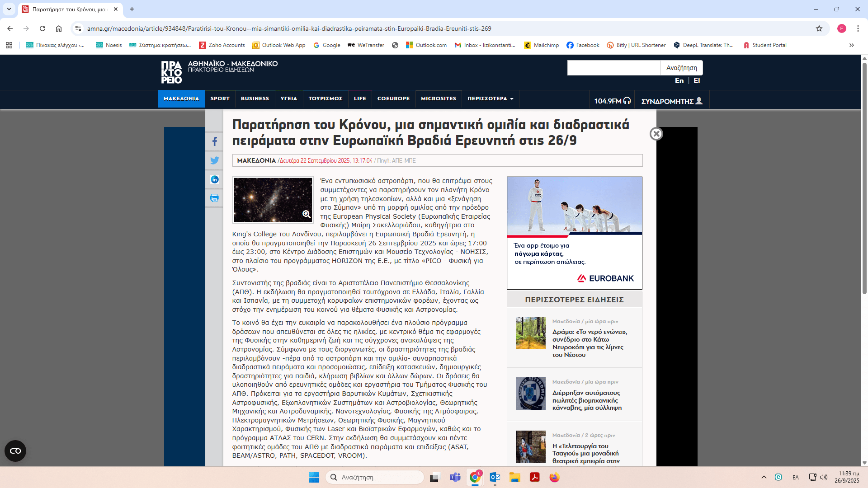This screenshot has height=488, width=868.
Task: Share article on LinkedIn icon
Action: pos(214,179)
